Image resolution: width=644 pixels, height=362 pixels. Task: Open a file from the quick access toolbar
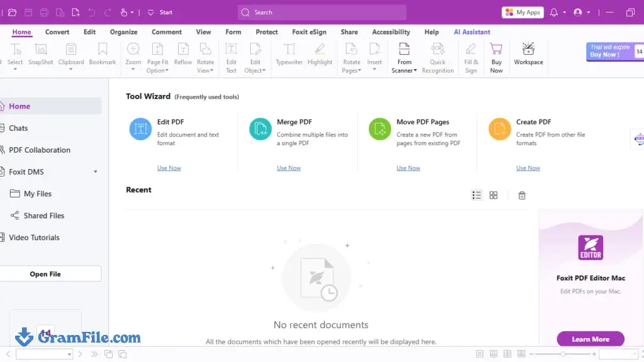click(13, 13)
